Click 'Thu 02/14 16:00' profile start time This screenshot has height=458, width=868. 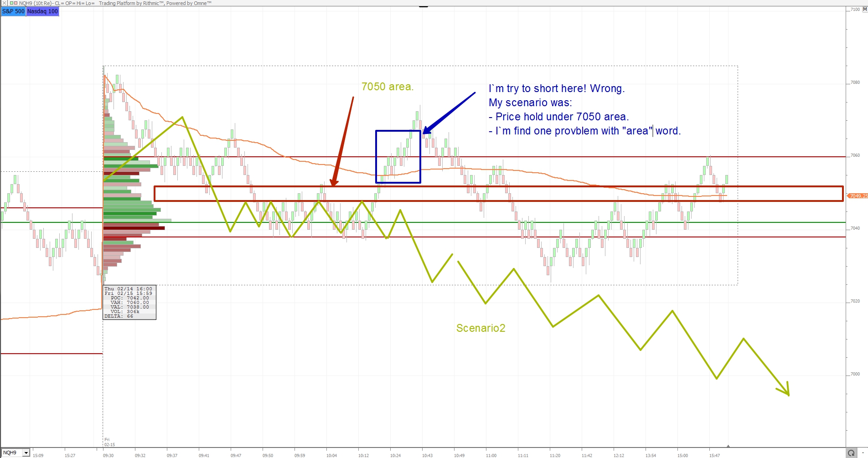coord(129,289)
